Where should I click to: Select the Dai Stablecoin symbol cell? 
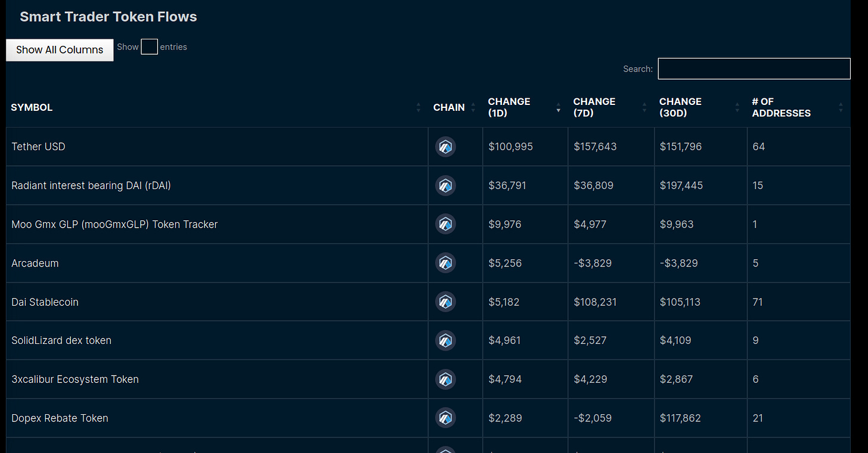pyautogui.click(x=217, y=302)
